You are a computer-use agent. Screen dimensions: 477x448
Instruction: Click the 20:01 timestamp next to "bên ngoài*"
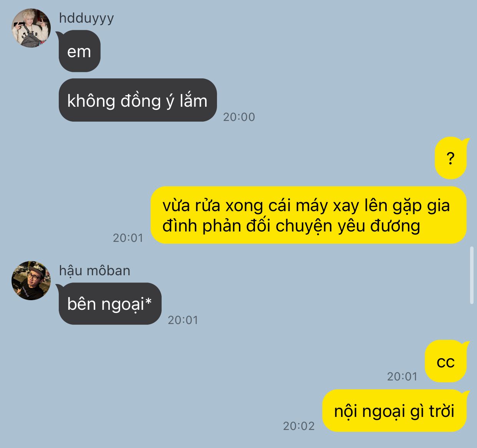pos(183,320)
